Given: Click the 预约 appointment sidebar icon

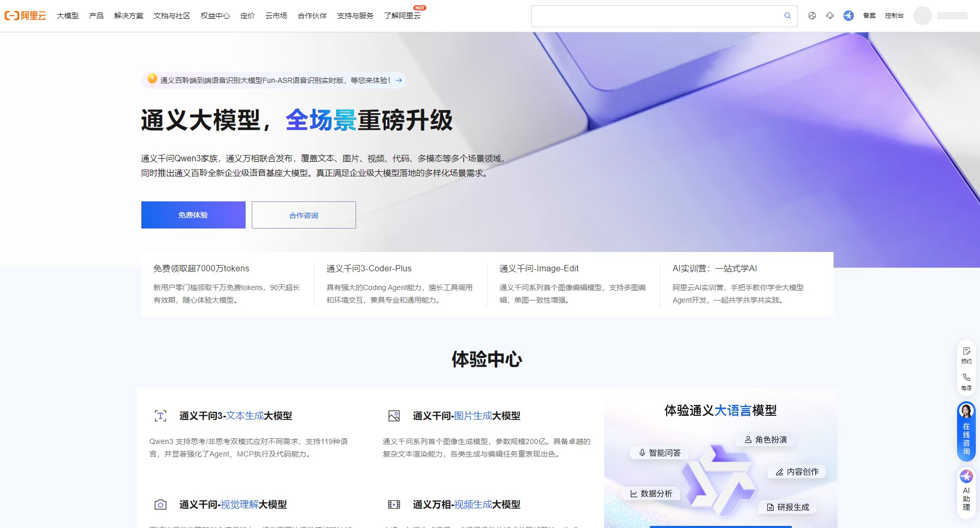Looking at the screenshot, I should pos(966,355).
